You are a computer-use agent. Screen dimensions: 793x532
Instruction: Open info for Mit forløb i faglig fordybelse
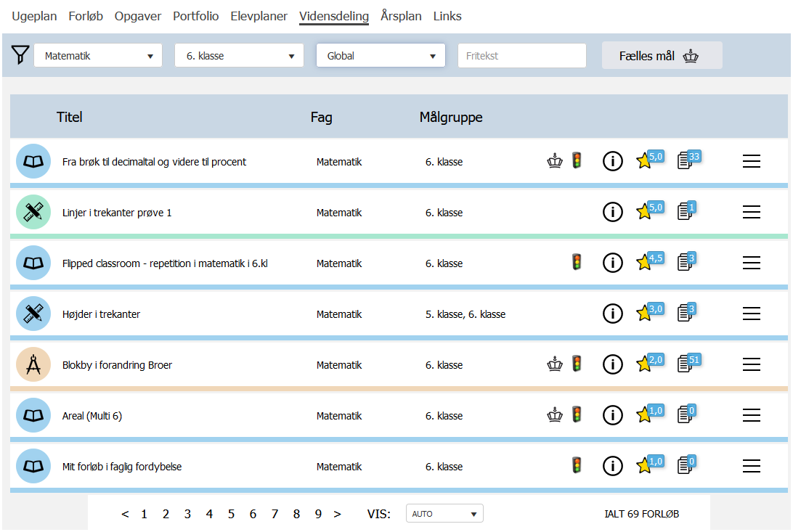[x=612, y=466]
